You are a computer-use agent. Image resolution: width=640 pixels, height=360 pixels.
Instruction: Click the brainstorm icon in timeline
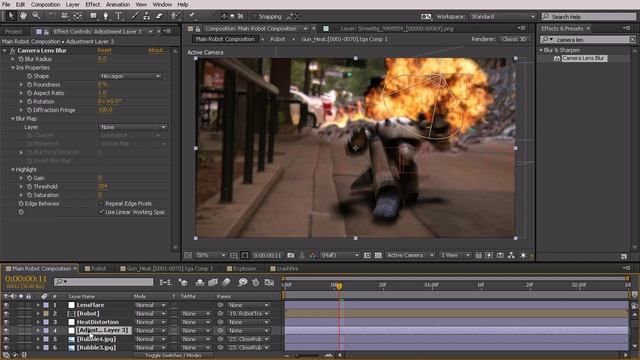[x=242, y=282]
